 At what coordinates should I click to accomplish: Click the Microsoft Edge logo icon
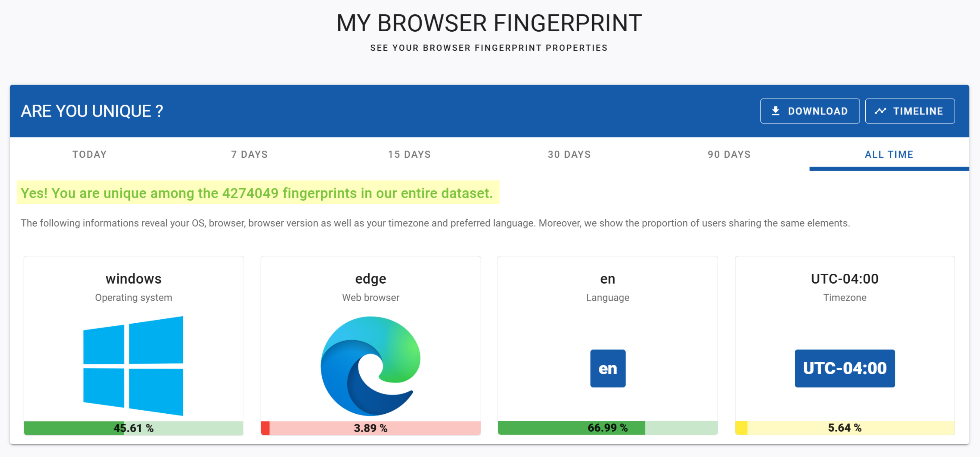(371, 365)
